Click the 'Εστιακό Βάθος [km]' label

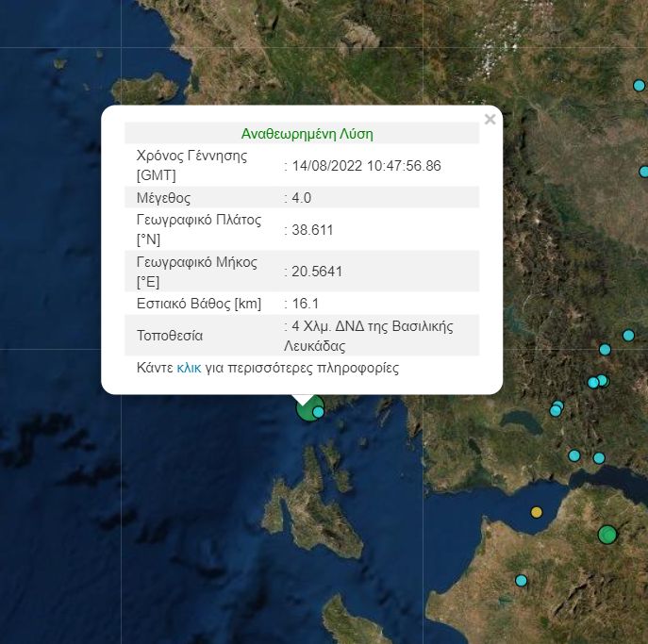click(x=199, y=304)
